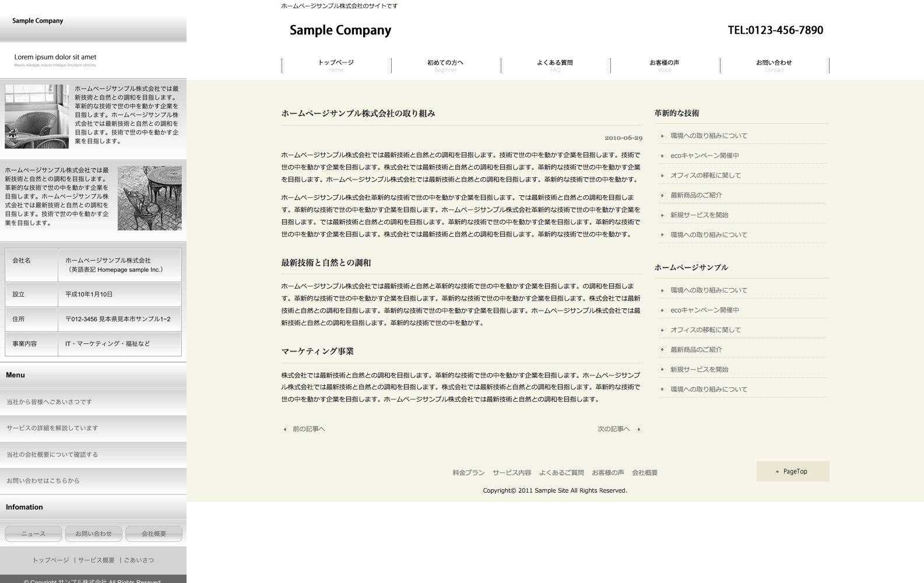Viewport: 924px width, 583px height.
Task: Click 料金プラン footer link
Action: [x=468, y=473]
